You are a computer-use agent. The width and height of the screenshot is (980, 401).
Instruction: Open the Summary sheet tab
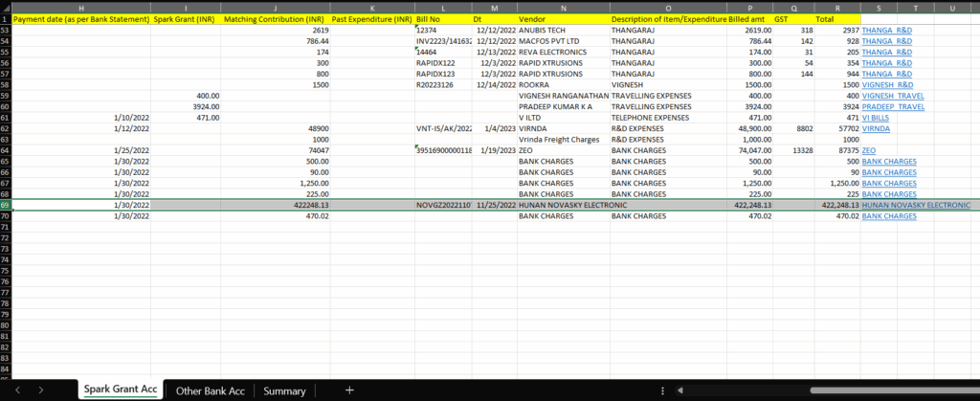(x=284, y=390)
